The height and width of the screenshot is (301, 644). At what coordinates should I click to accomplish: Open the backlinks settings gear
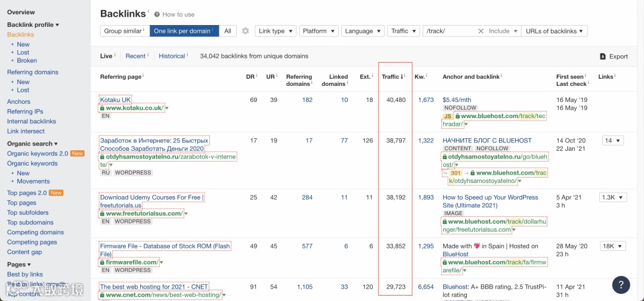click(x=245, y=31)
